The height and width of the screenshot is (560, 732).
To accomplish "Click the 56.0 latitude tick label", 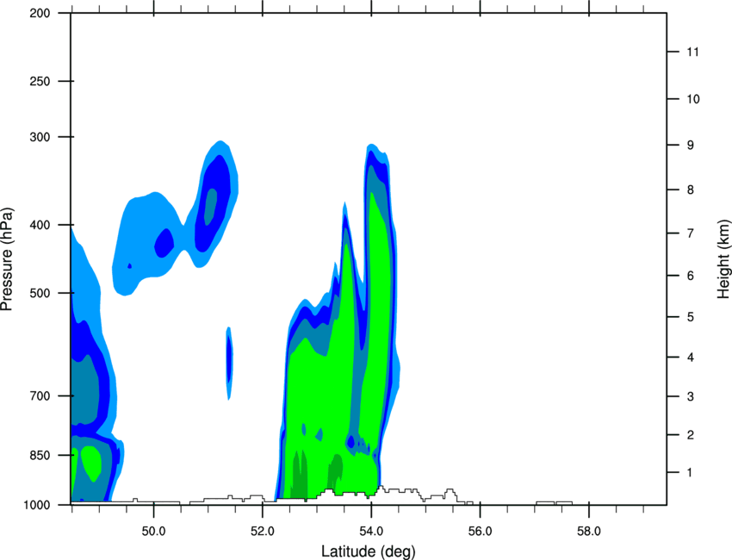I will click(x=481, y=532).
